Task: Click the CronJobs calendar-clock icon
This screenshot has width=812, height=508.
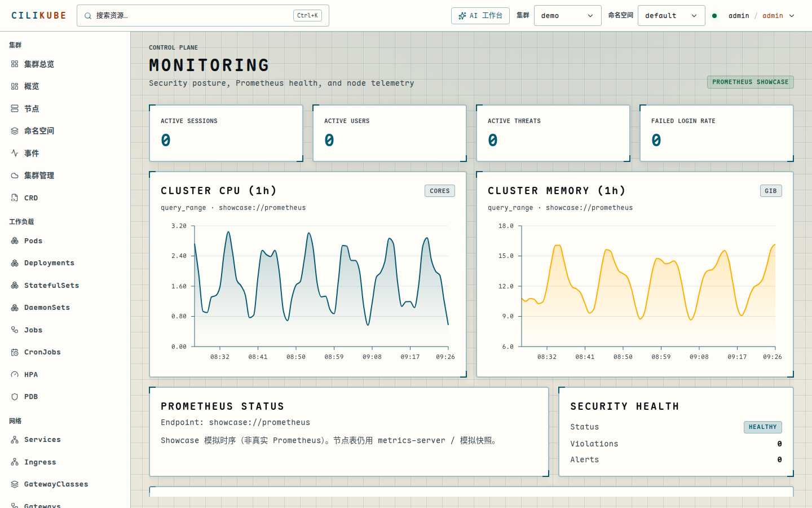Action: click(x=15, y=352)
